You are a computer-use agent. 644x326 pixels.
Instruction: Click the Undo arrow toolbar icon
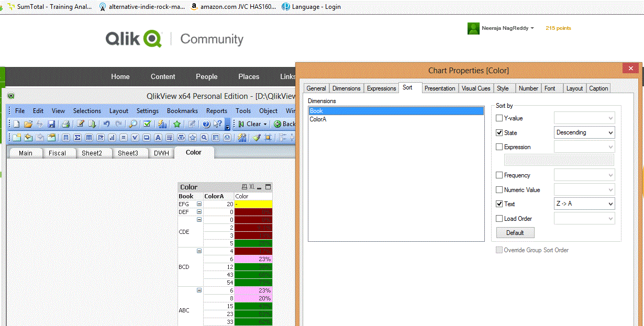[106, 124]
